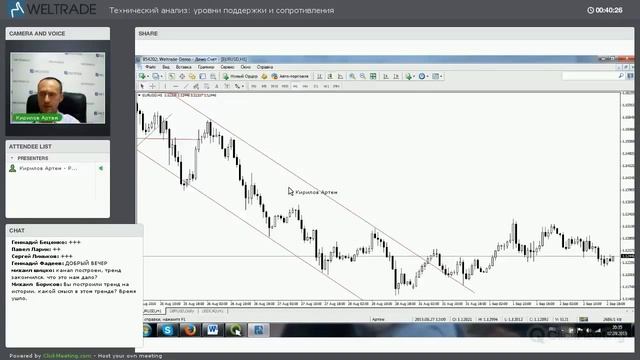Open the Templates dropdown
Image resolution: width=640 pixels, height=360 pixels.
(437, 76)
